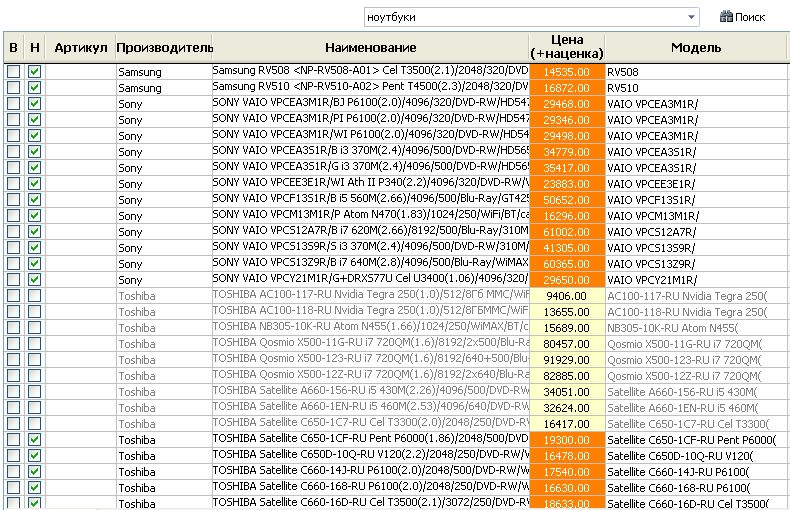Sort by the Модель column header
This screenshot has height=510, width=790.
[696, 48]
